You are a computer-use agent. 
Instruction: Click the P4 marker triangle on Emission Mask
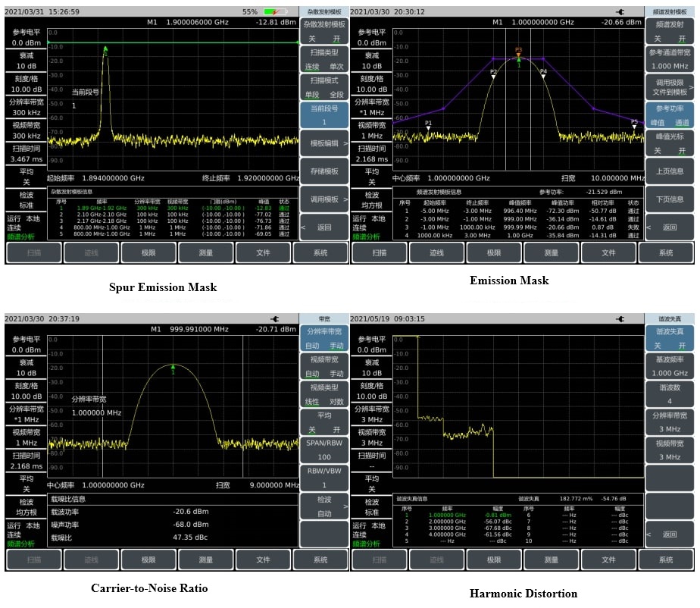543,76
